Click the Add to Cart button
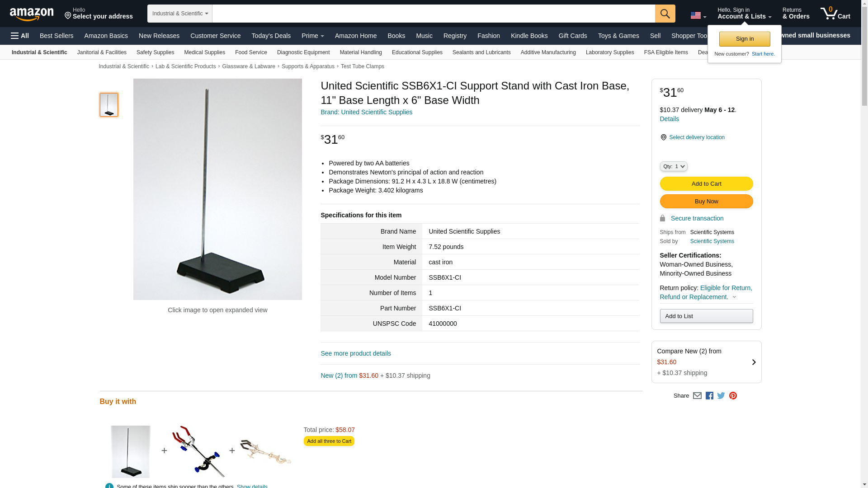 tap(706, 184)
